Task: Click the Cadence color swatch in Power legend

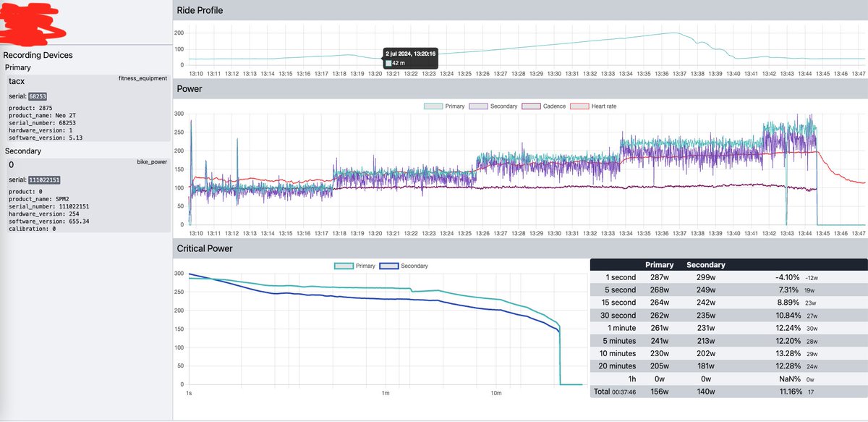Action: (x=532, y=106)
